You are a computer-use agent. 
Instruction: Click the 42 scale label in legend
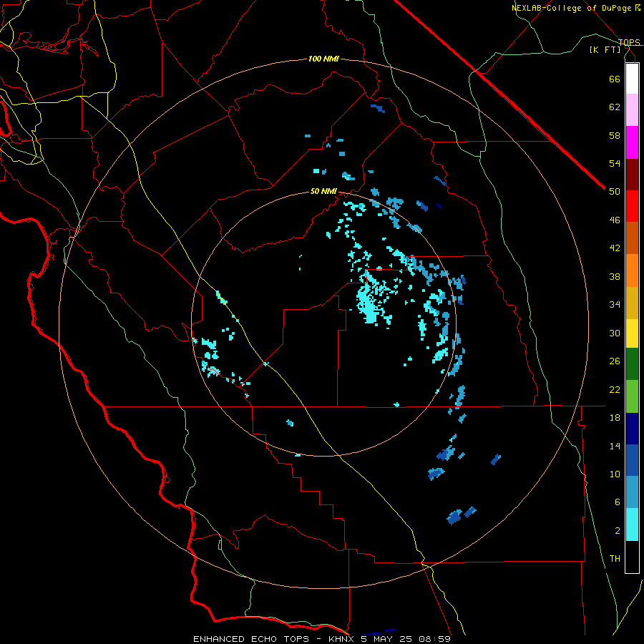[615, 248]
